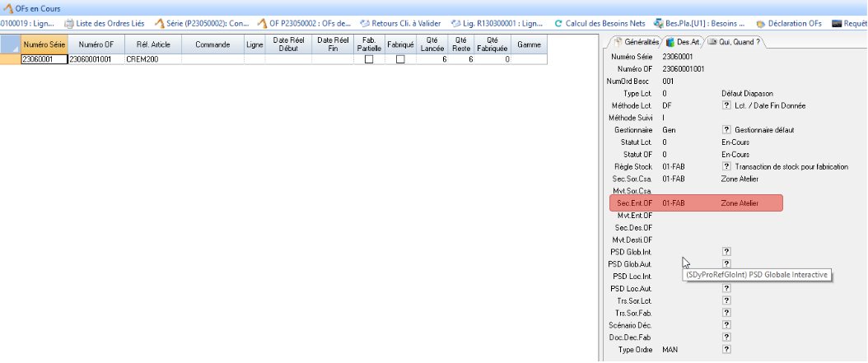Select the Numéro Série cell 23060001

click(43, 59)
